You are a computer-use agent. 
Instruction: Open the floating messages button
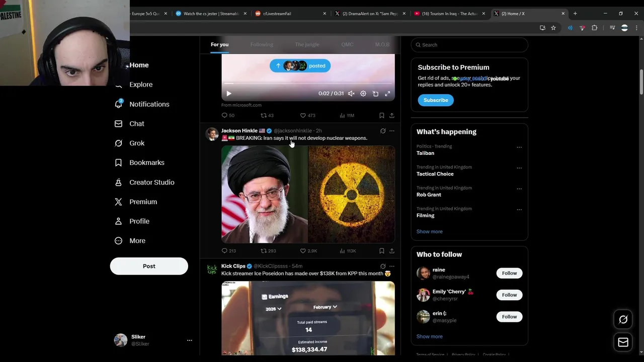[623, 342]
